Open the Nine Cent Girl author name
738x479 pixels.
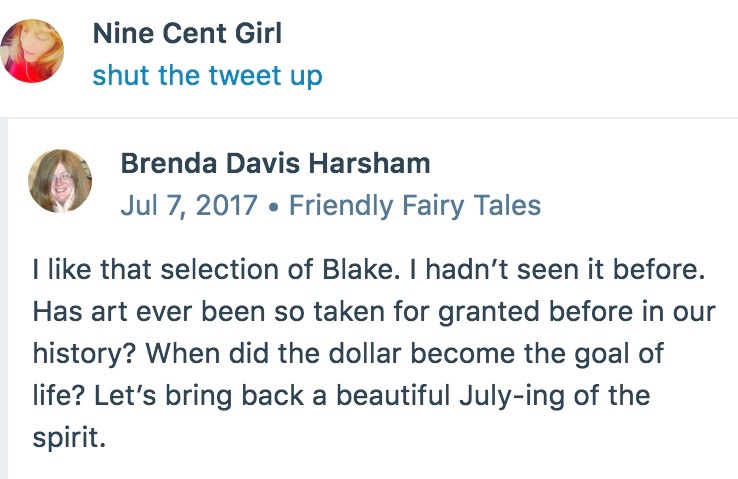[x=186, y=33]
